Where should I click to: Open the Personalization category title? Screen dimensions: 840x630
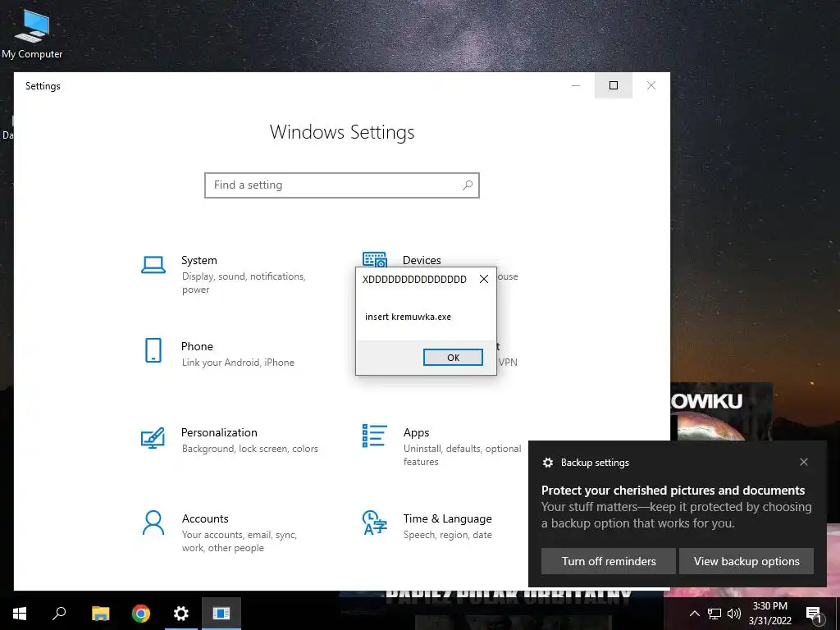tap(219, 432)
